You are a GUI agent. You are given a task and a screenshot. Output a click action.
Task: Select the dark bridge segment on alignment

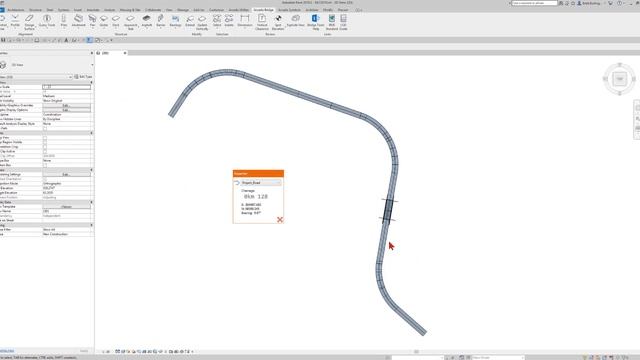pyautogui.click(x=388, y=210)
